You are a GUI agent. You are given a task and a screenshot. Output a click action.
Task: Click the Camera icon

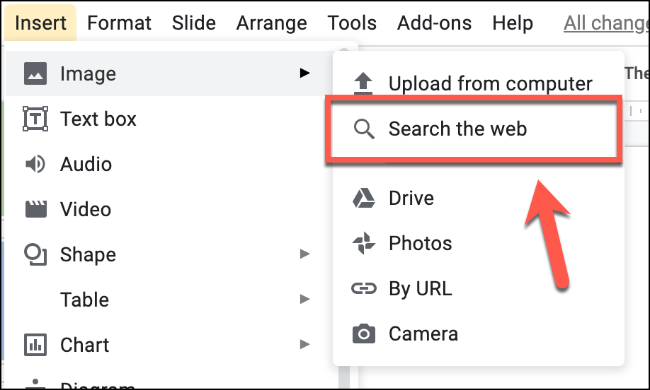[x=364, y=334]
